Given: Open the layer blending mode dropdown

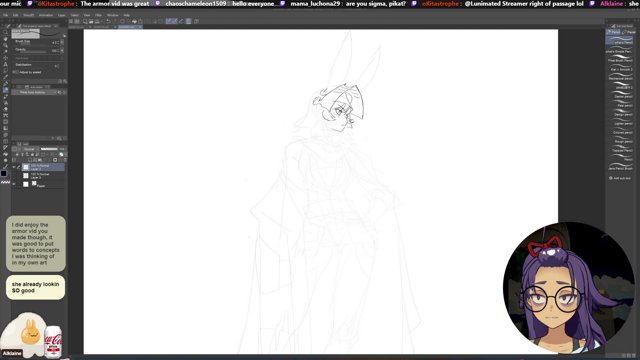Looking at the screenshot, I should [x=30, y=149].
